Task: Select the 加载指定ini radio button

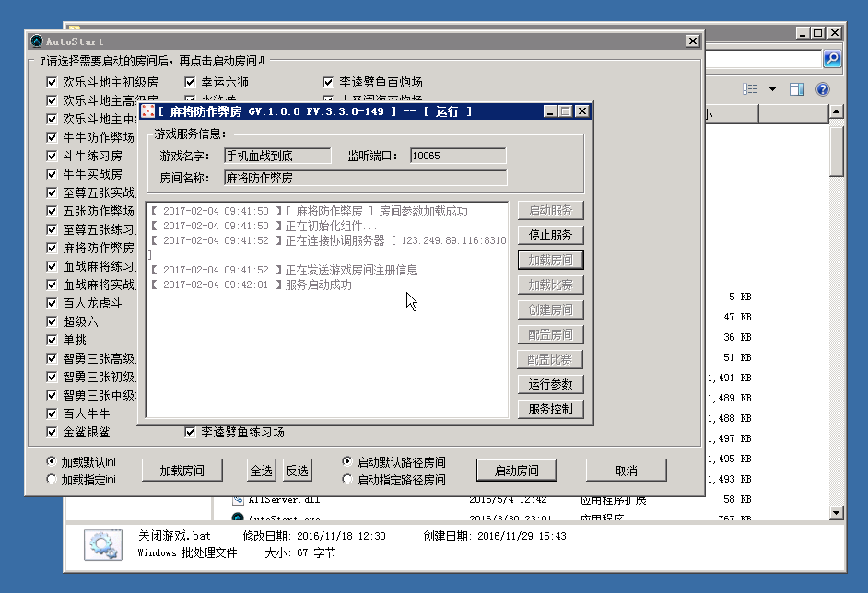Action: [52, 480]
